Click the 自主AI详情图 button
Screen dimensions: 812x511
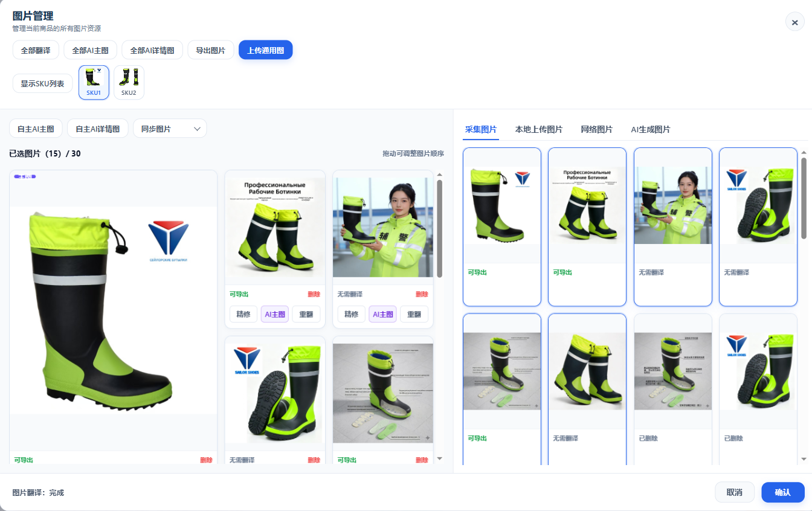(x=97, y=129)
